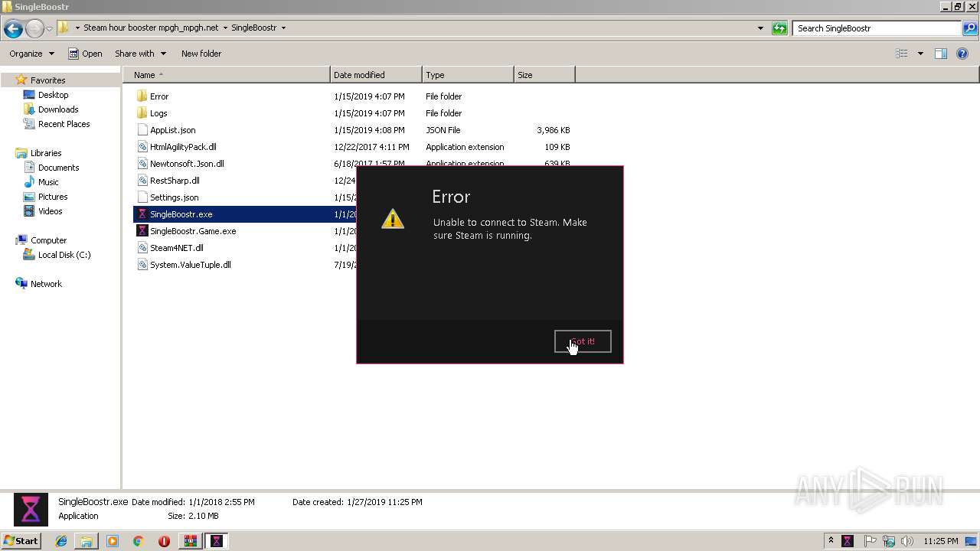The width and height of the screenshot is (980, 551).
Task: Sort by Type column header
Action: click(468, 75)
